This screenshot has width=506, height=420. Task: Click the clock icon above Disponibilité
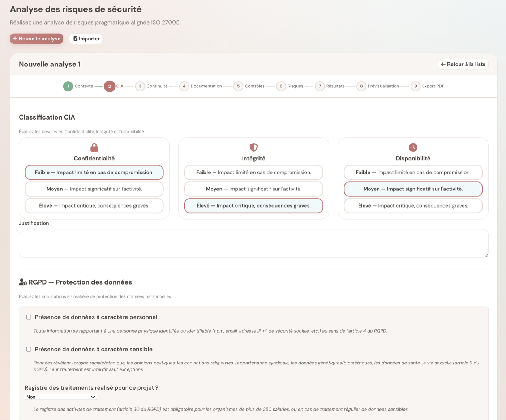pyautogui.click(x=413, y=147)
